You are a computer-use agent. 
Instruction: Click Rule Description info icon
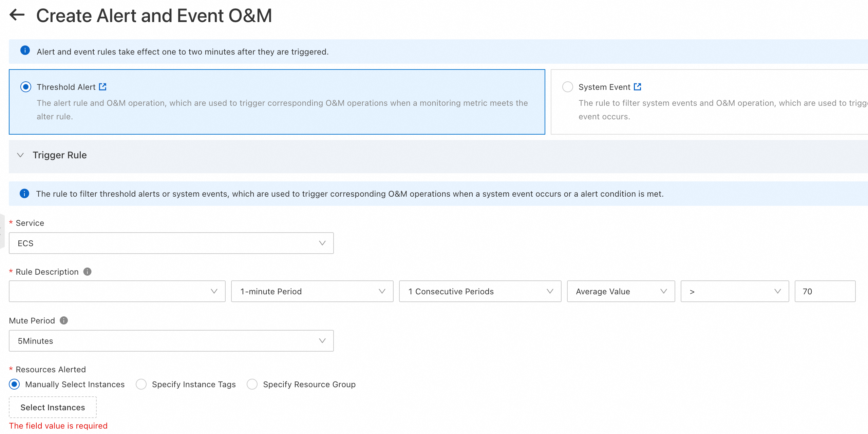click(87, 272)
